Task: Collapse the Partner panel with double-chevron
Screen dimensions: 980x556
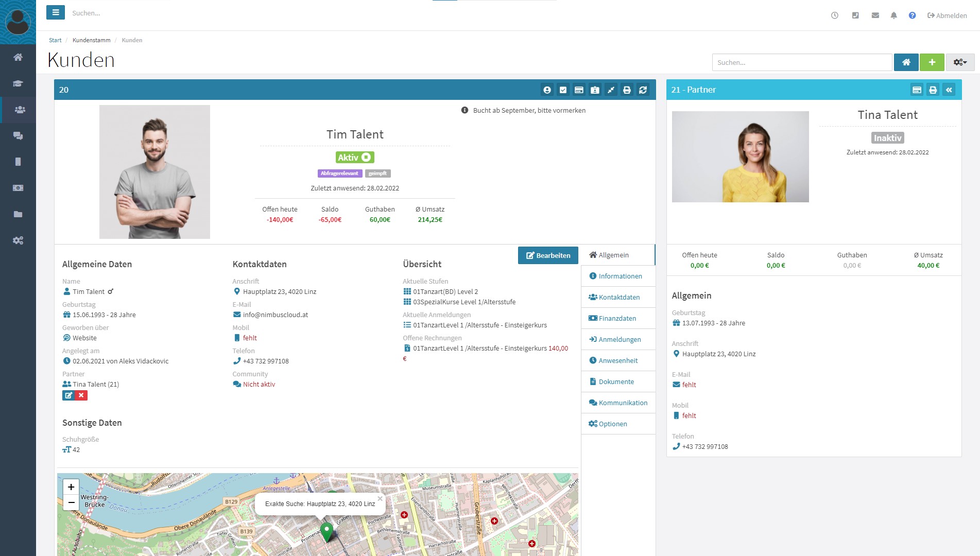Action: (x=949, y=90)
